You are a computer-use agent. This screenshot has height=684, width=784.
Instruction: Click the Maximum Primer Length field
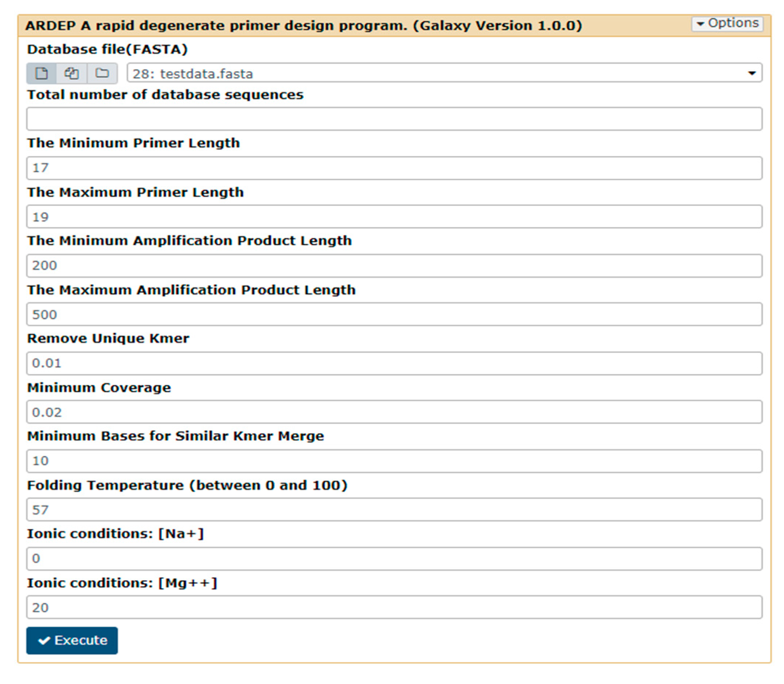point(394,217)
